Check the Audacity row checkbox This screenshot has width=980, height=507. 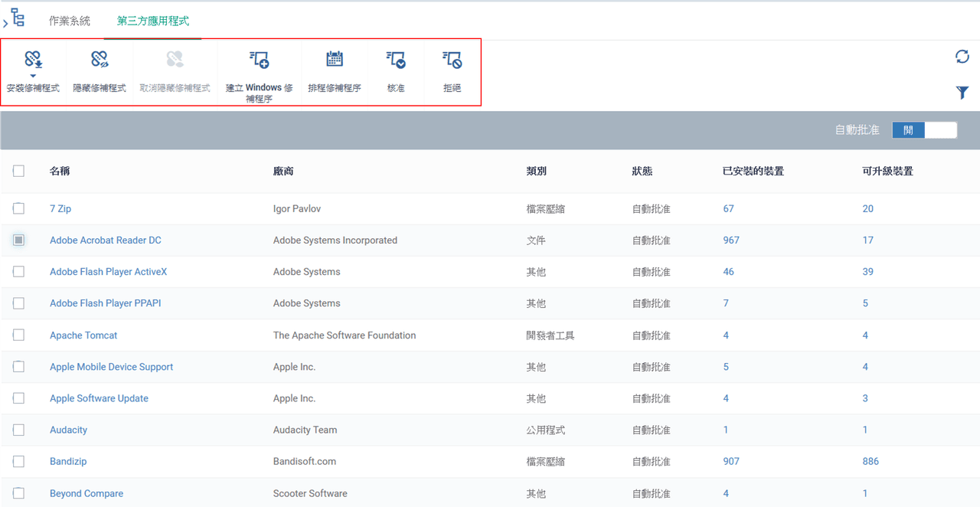click(x=18, y=430)
